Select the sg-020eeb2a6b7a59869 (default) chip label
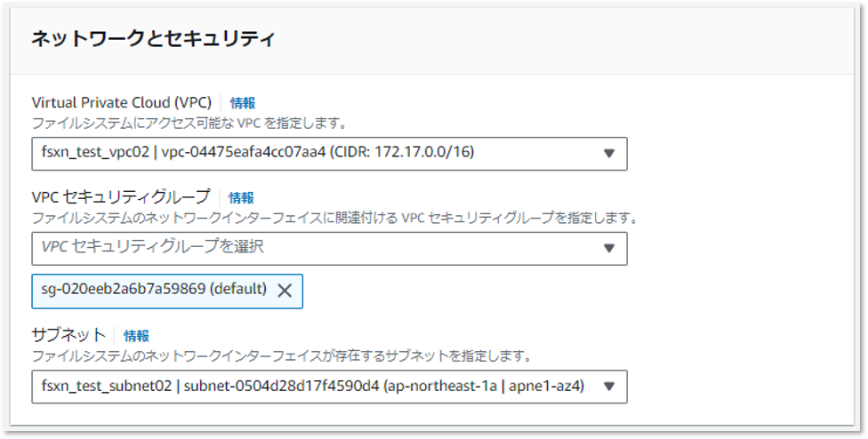Image resolution: width=868 pixels, height=439 pixels. pyautogui.click(x=154, y=289)
